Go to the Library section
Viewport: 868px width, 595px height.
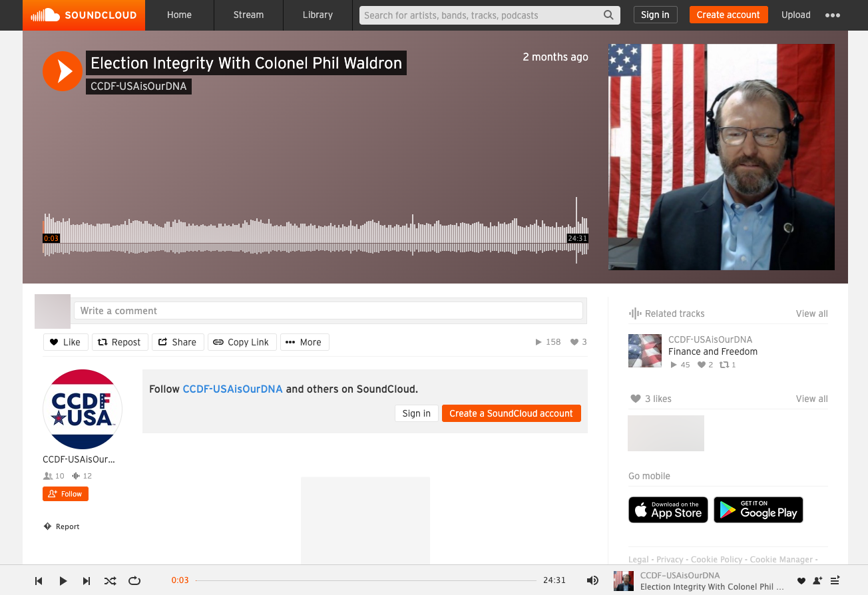click(x=318, y=14)
